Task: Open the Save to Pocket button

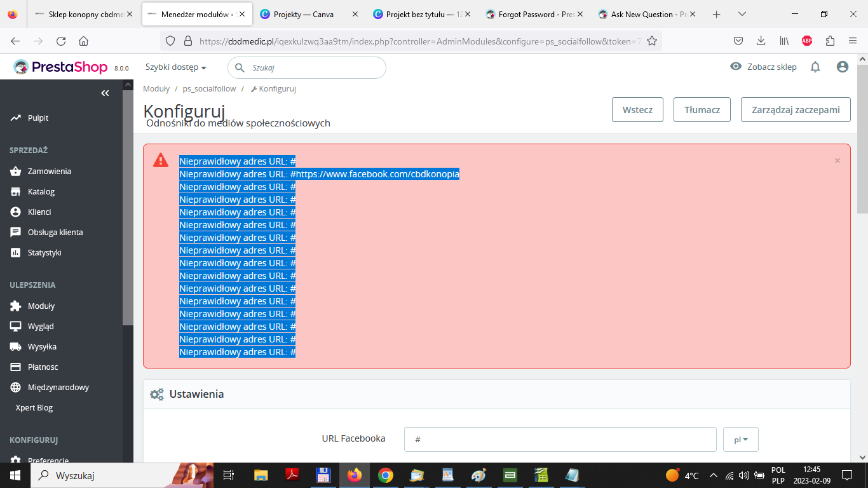Action: (x=738, y=41)
